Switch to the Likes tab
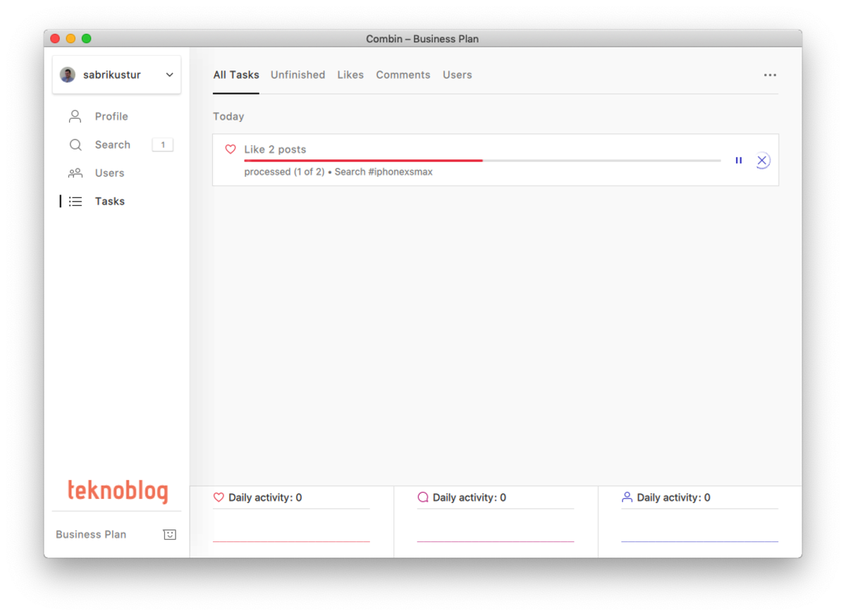This screenshot has height=616, width=846. 350,75
